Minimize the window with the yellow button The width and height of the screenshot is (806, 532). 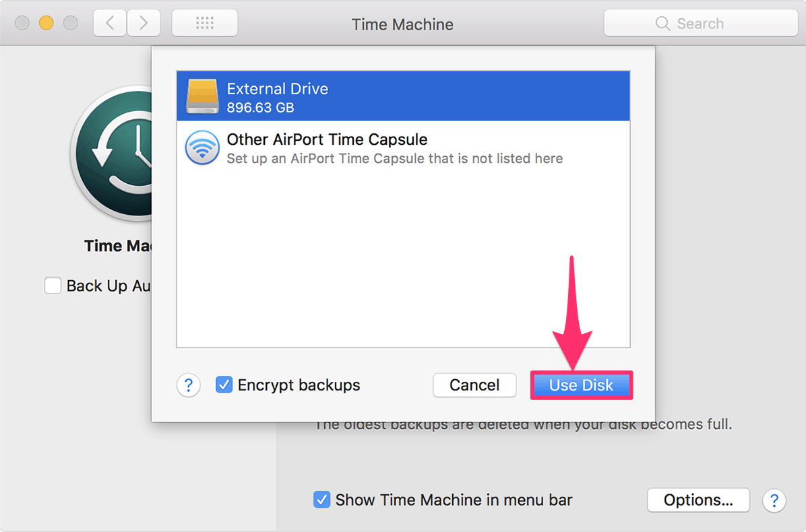click(46, 23)
